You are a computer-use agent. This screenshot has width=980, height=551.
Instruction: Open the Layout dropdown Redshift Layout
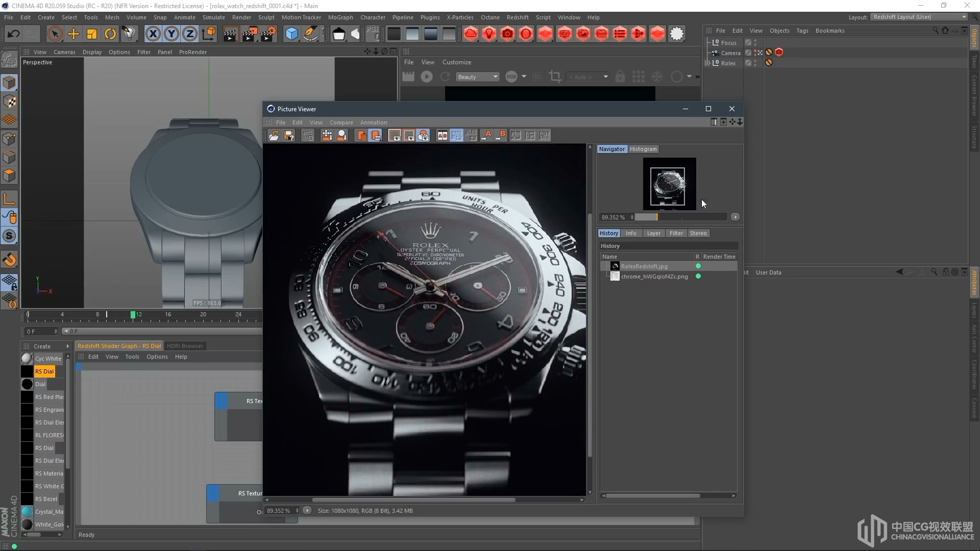pyautogui.click(x=919, y=17)
